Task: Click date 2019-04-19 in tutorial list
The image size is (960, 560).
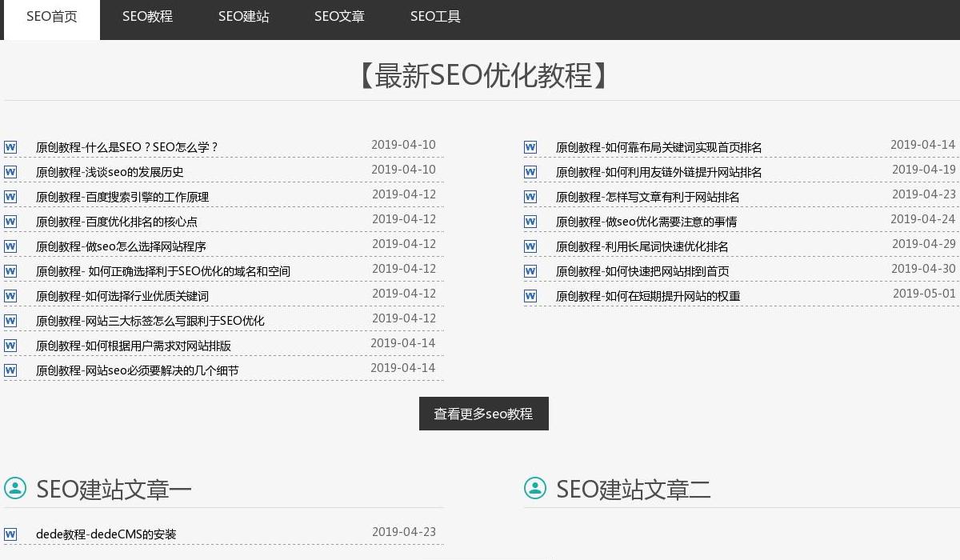Action: click(x=924, y=170)
